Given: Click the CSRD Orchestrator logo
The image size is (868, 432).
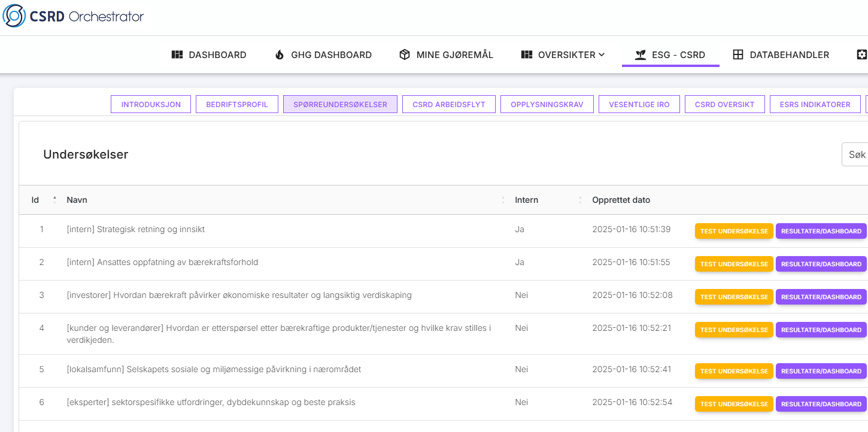Looking at the screenshot, I should (74, 16).
